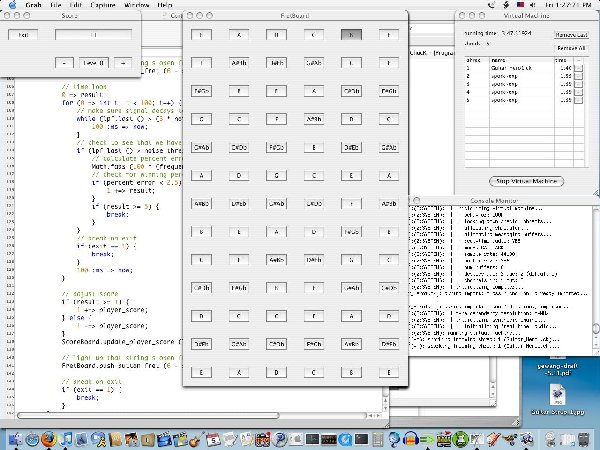Open the Edit menu
This screenshot has height=450, width=600.
tap(76, 5)
